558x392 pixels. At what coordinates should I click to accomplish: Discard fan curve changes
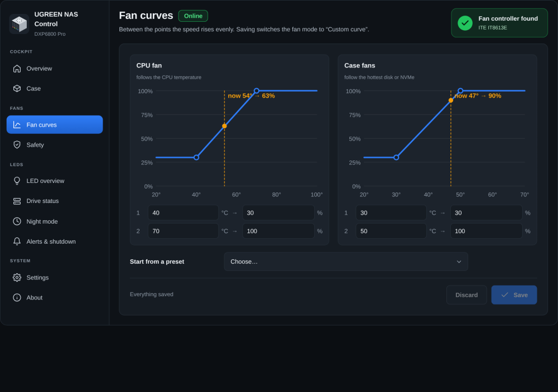(x=466, y=295)
